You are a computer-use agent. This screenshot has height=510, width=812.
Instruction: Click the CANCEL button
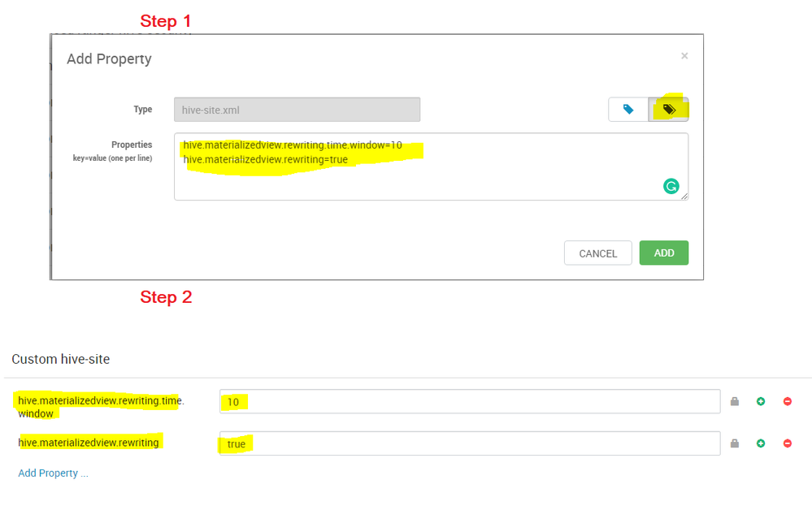[x=597, y=253]
